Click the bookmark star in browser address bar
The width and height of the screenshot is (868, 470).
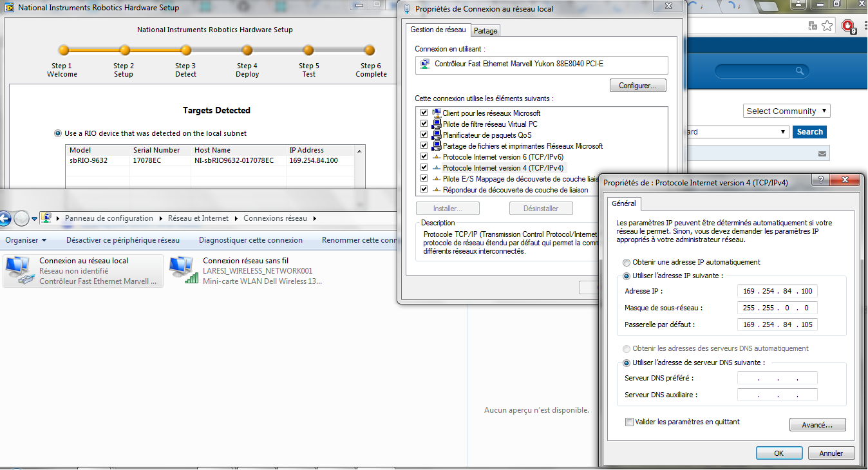point(827,26)
